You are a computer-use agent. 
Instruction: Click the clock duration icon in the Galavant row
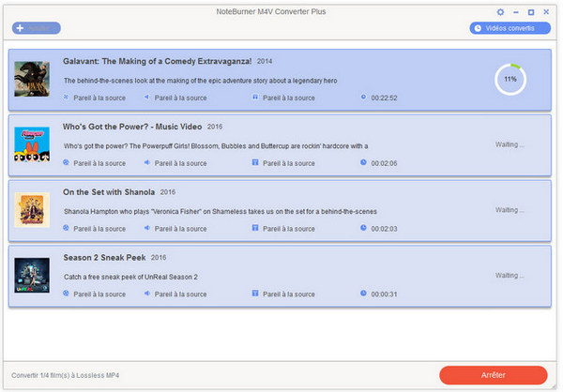pyautogui.click(x=363, y=97)
